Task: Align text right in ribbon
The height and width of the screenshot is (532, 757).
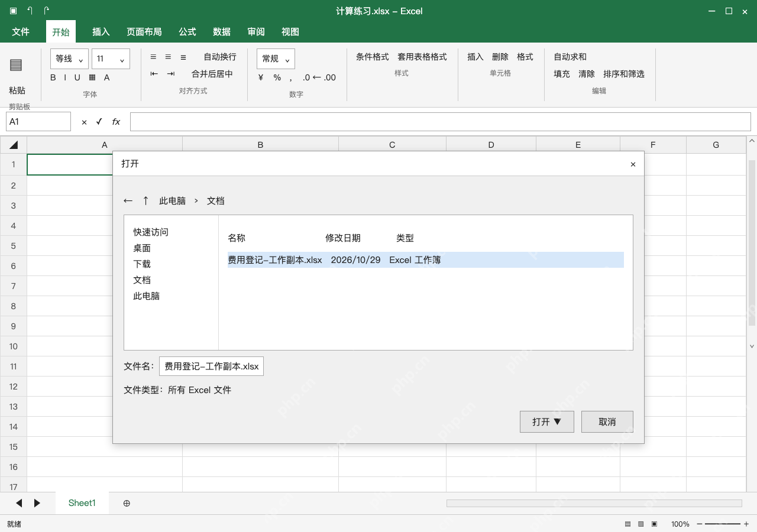Action: (183, 57)
